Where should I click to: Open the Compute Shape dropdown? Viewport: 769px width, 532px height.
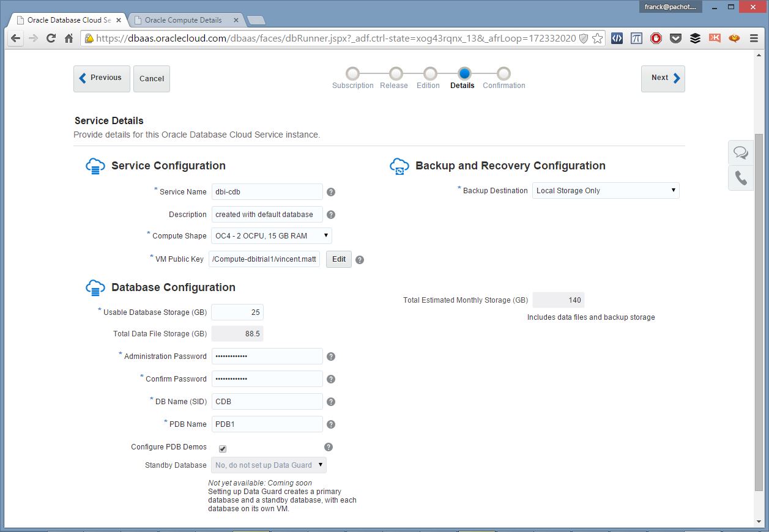[272, 236]
